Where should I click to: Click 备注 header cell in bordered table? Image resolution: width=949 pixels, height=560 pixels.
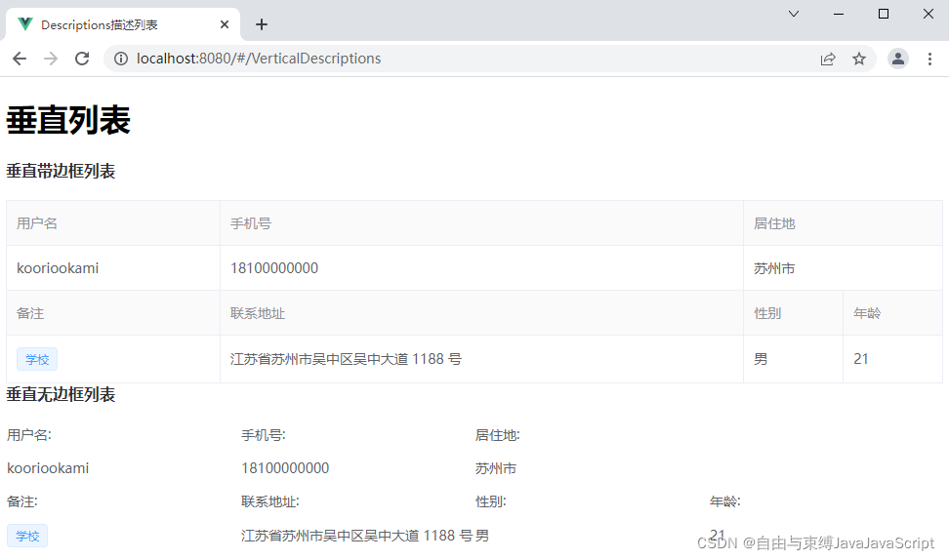(113, 313)
